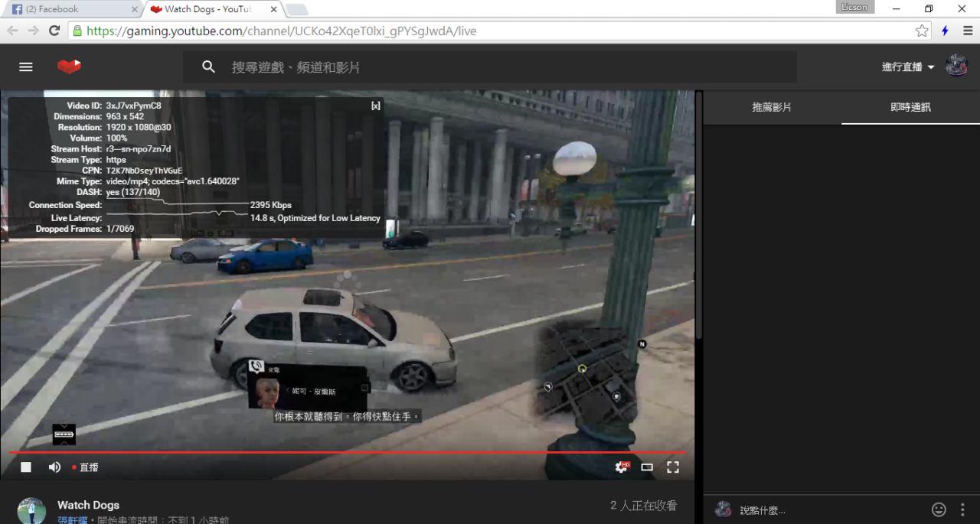Open player settings gear icon

622,467
